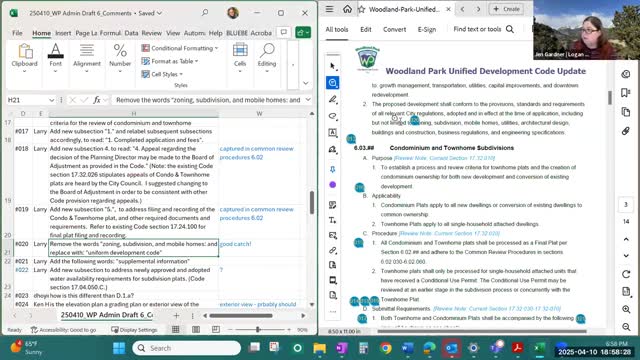Toggle Page Break Preview view
The image size is (640, 360).
click(216, 329)
